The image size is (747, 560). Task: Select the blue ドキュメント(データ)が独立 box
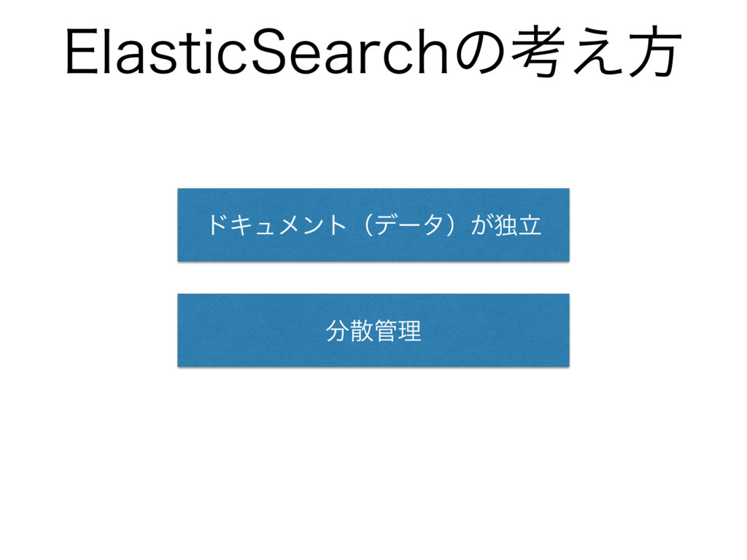pos(373,225)
